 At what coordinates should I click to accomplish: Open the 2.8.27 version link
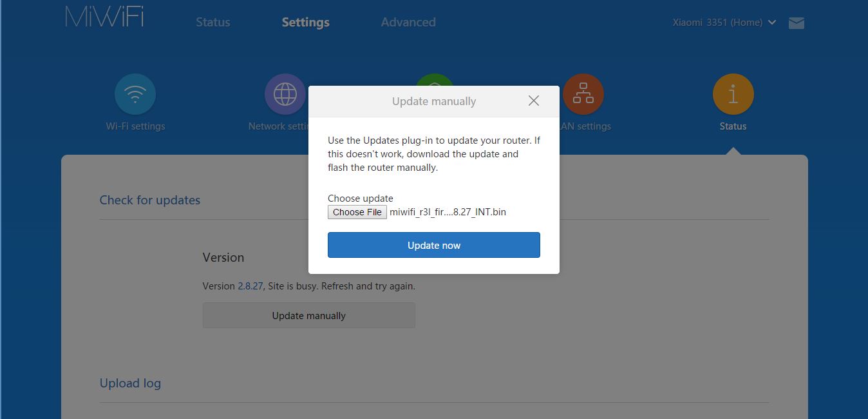[x=250, y=286]
